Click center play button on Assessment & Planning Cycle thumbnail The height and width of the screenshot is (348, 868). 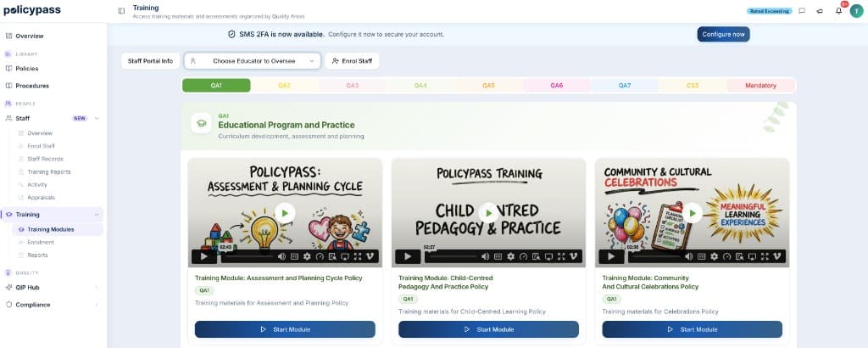pyautogui.click(x=285, y=213)
